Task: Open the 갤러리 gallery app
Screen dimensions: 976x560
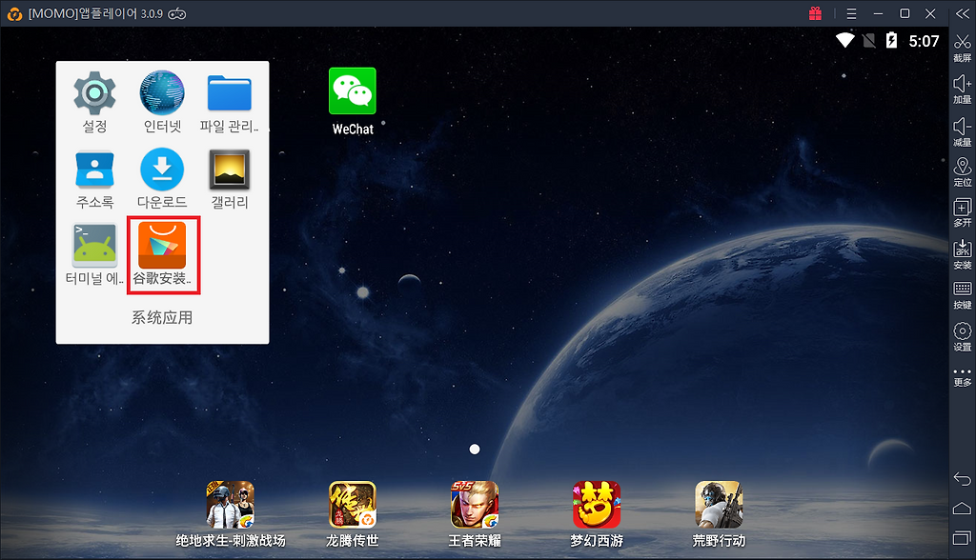Action: point(230,170)
